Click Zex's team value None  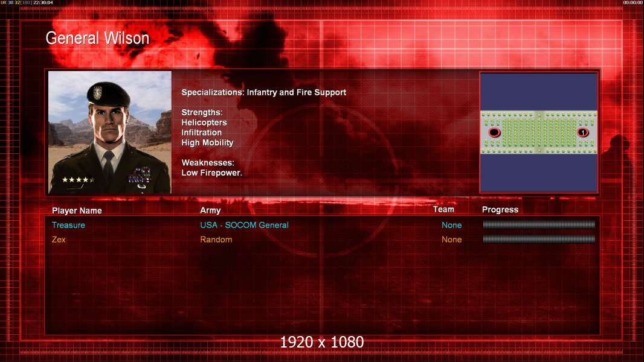point(451,240)
